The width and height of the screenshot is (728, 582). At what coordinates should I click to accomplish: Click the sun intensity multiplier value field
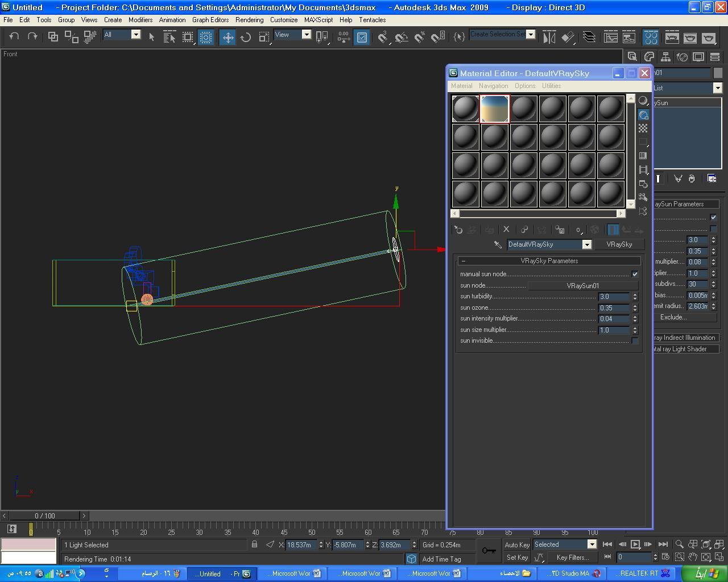[614, 319]
